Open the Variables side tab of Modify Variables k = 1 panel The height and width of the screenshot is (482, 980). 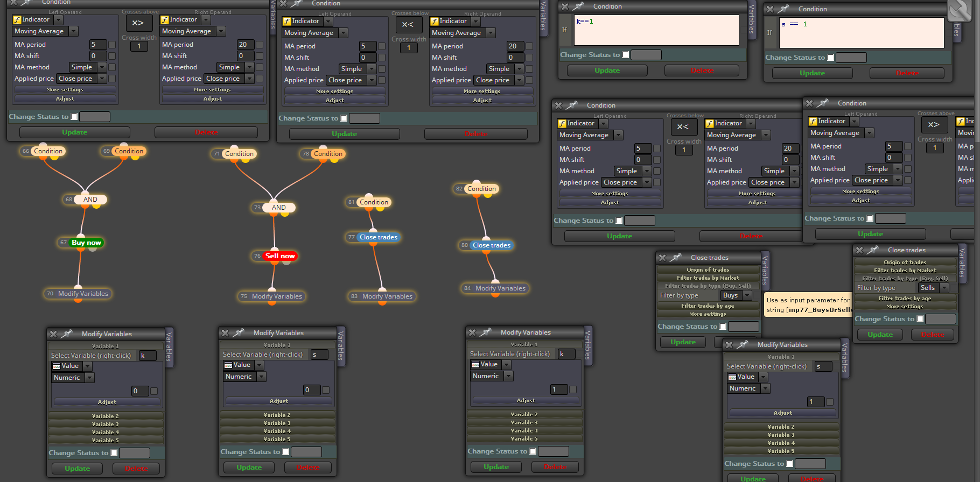click(x=587, y=345)
